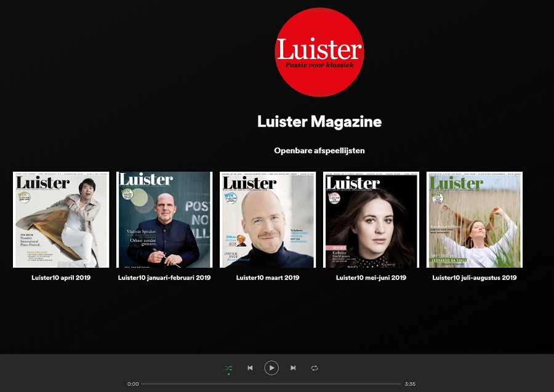Toggle repeat mode
The height and width of the screenshot is (392, 554).
(315, 368)
